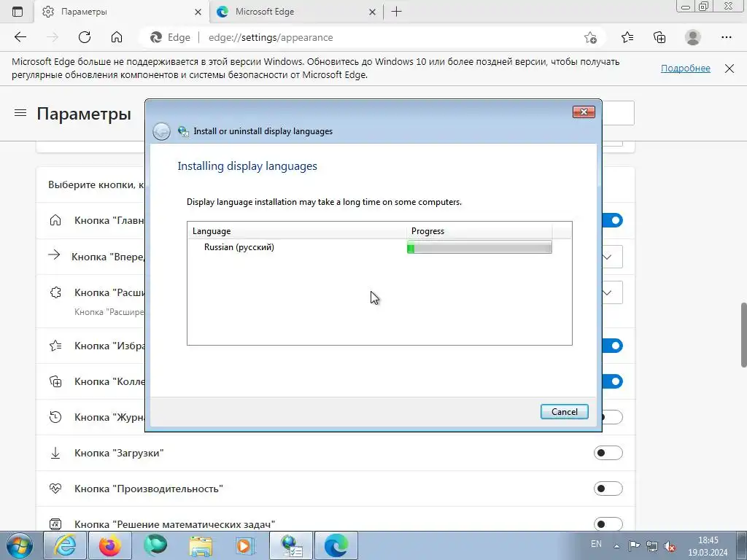
Task: Dismiss the unsupported Windows notification bar
Action: (x=729, y=69)
